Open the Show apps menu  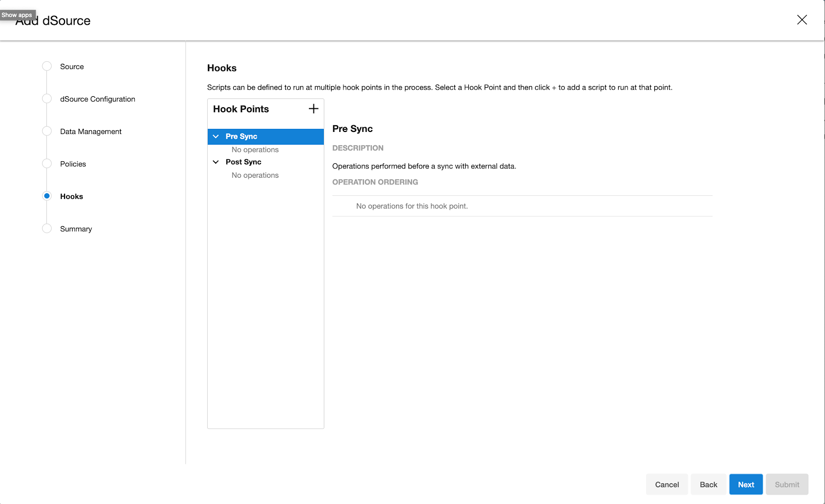pyautogui.click(x=16, y=14)
